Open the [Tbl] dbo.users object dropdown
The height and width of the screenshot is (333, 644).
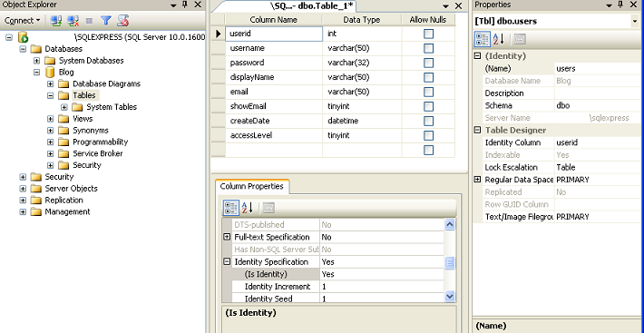click(635, 21)
